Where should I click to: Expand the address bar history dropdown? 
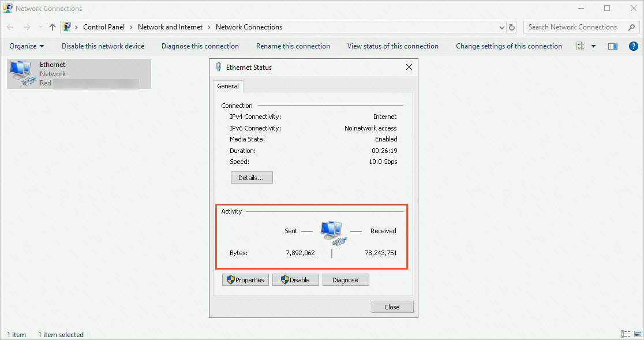[x=501, y=27]
